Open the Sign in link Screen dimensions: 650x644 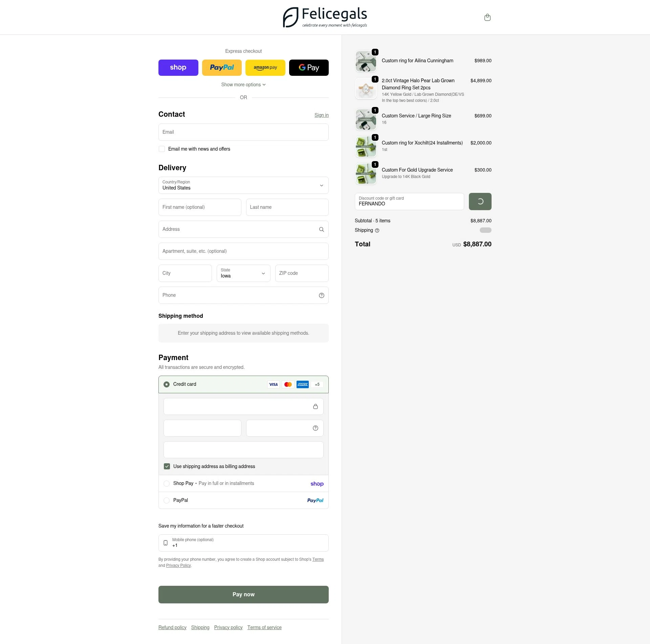pos(321,115)
